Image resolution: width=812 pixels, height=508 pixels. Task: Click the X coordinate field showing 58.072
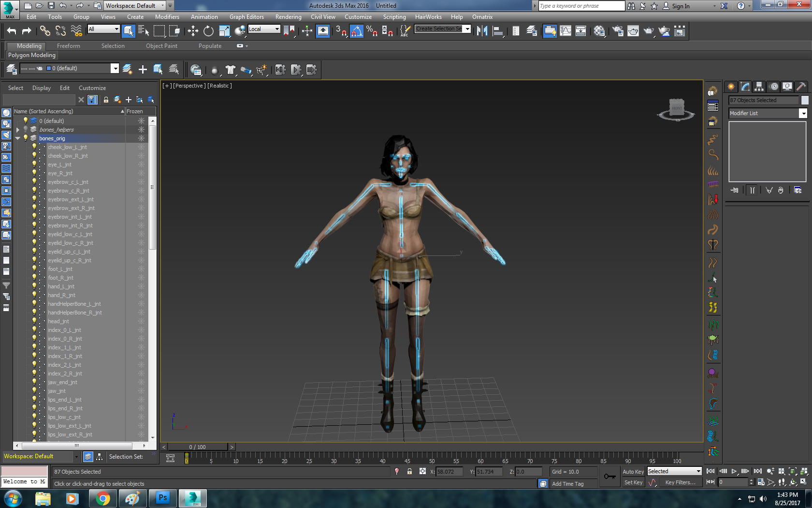(x=449, y=472)
